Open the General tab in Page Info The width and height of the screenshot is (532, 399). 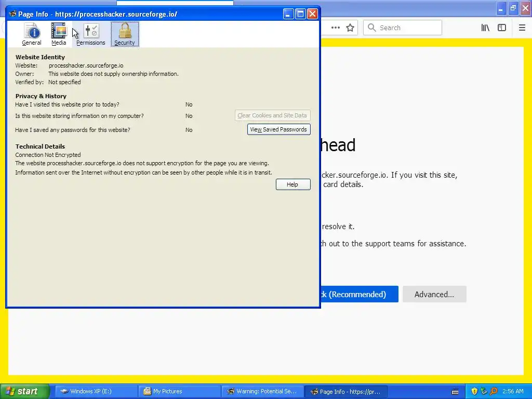32,34
